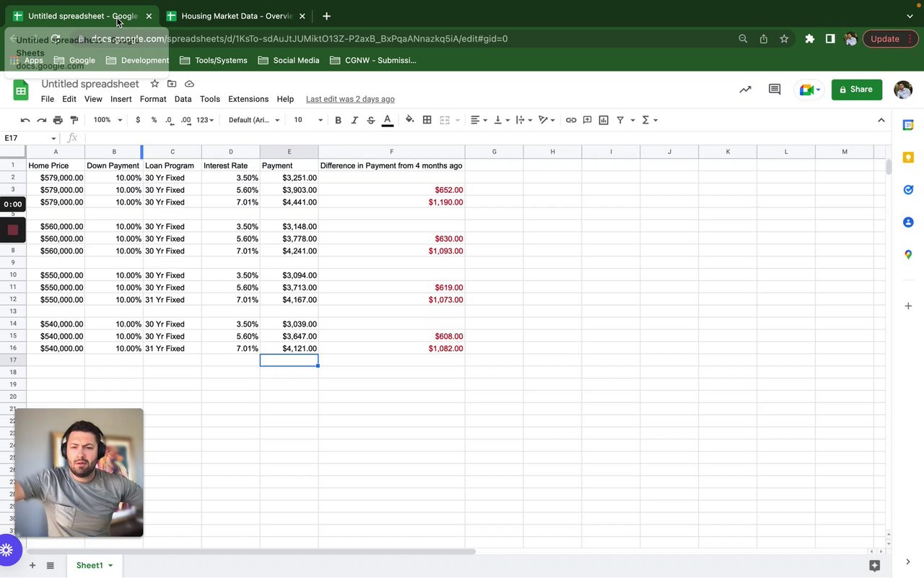Expand the Name box dropdown arrow
Screen dimensions: 924x578
53,138
